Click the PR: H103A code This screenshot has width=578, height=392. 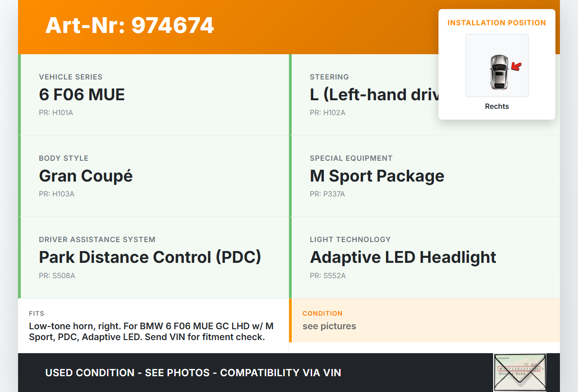(56, 194)
